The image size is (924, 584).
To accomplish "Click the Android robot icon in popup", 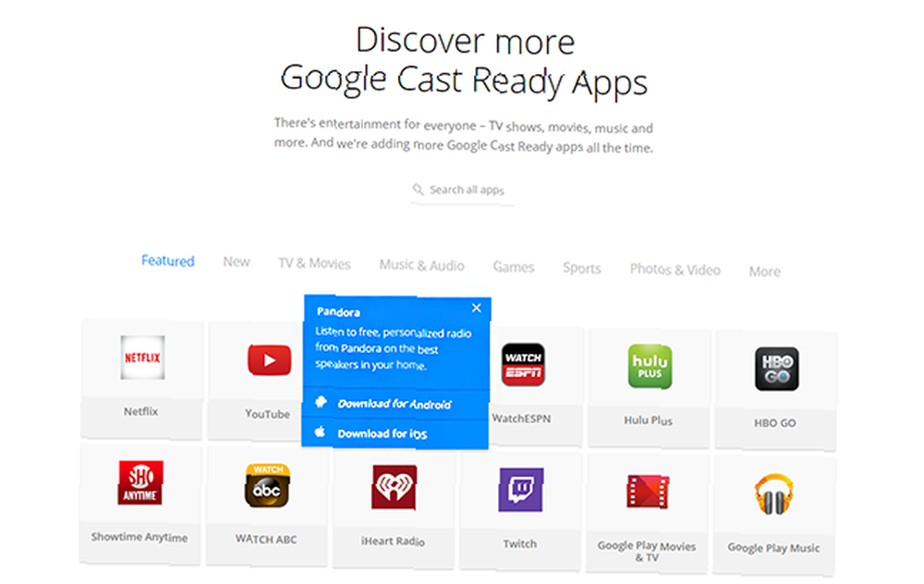I will tap(322, 402).
